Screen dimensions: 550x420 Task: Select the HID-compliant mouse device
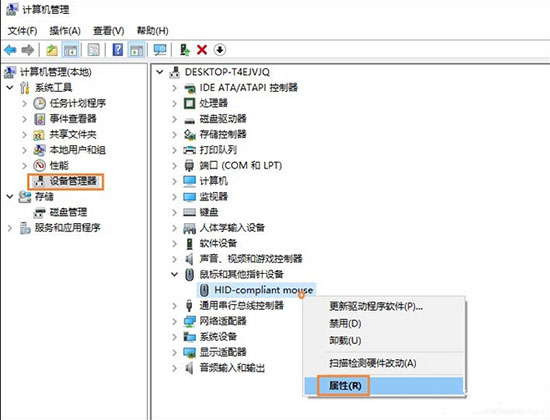click(257, 290)
